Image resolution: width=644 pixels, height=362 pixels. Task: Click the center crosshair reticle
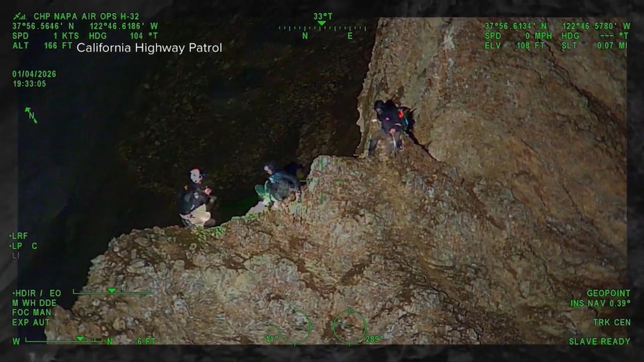coord(322,181)
